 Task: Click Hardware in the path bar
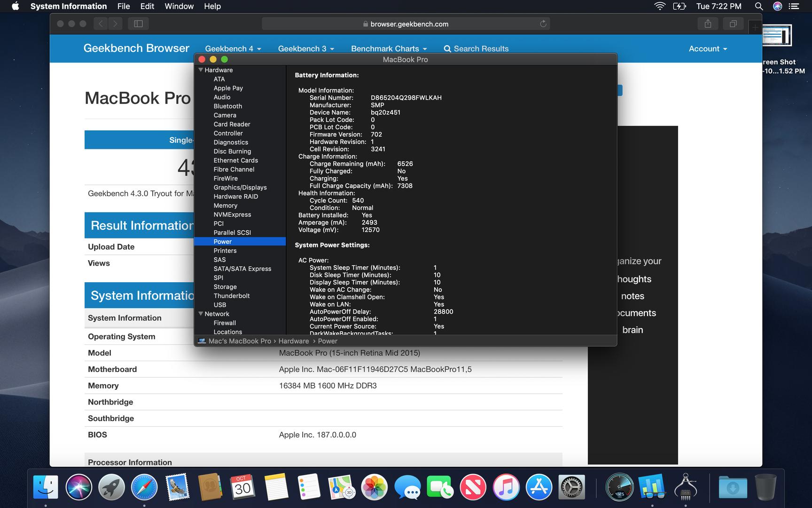coord(294,341)
